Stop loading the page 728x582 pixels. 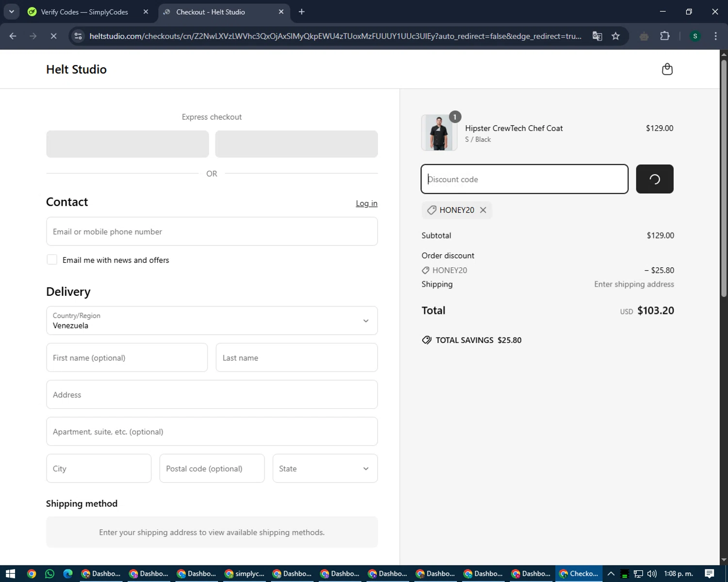click(53, 36)
